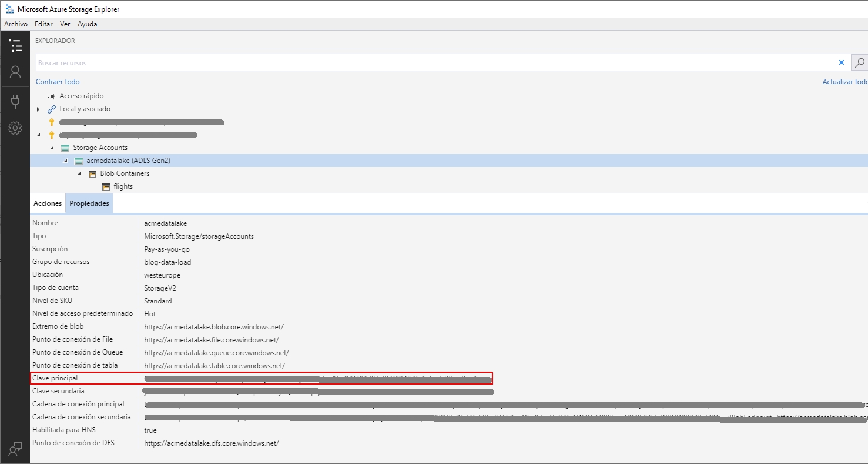
Task: Click the Contraer todo link
Action: click(x=57, y=81)
